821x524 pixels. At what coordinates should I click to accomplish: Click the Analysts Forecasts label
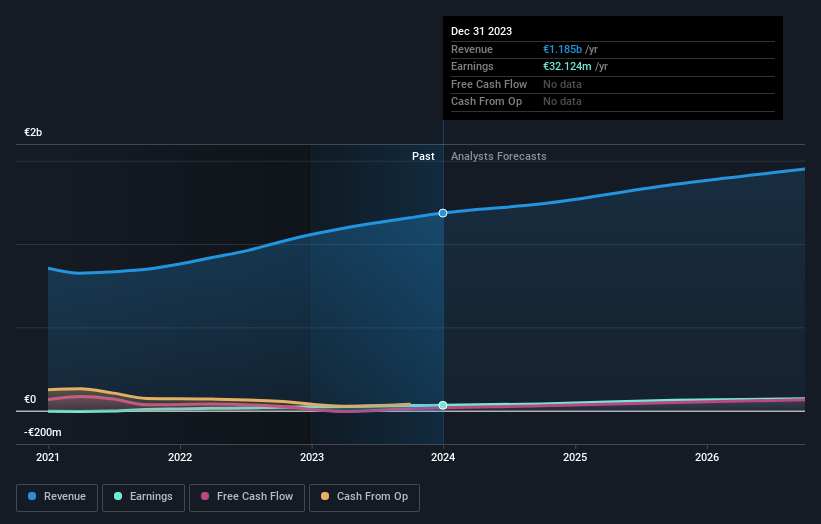(498, 156)
